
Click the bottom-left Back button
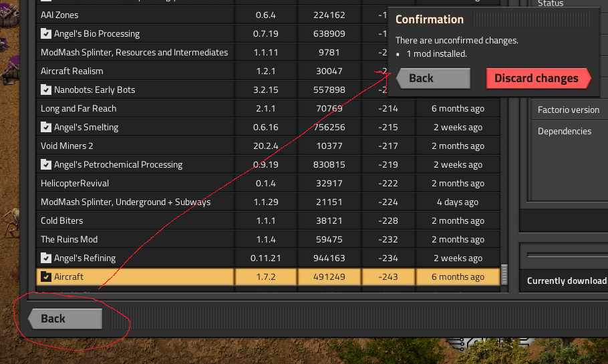coord(65,319)
